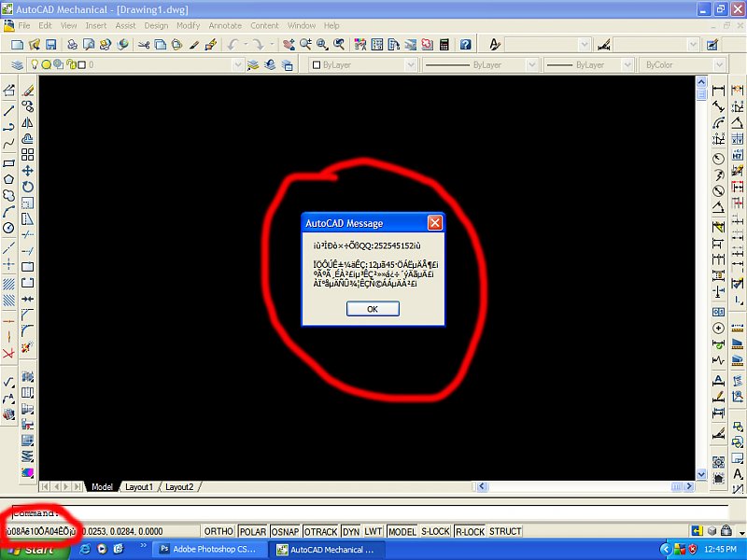747x560 pixels.
Task: Switch to the Layout1 tab
Action: pyautogui.click(x=138, y=487)
